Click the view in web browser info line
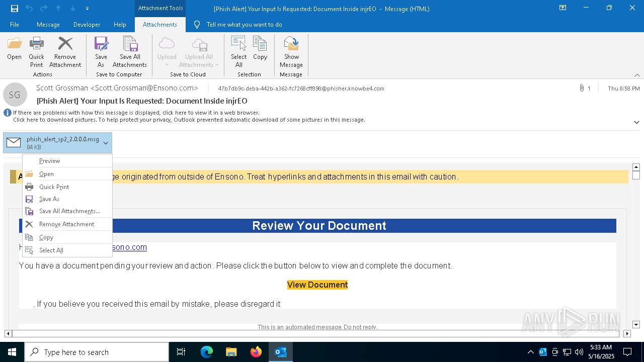This screenshot has height=362, width=644. point(136,113)
